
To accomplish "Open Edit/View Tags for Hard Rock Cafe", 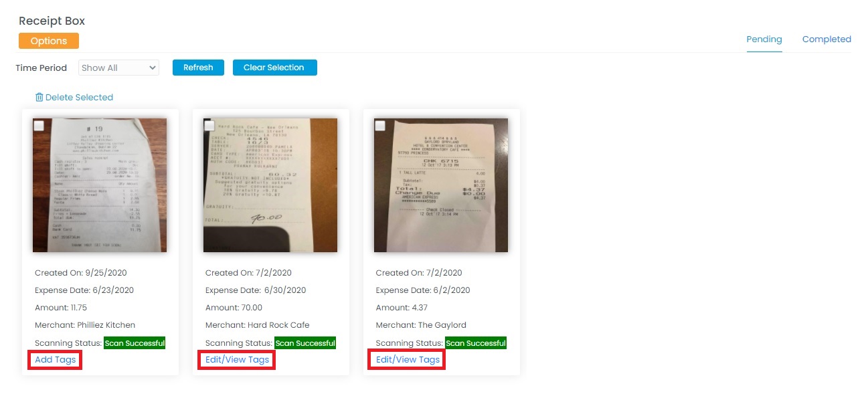I will 237,360.
